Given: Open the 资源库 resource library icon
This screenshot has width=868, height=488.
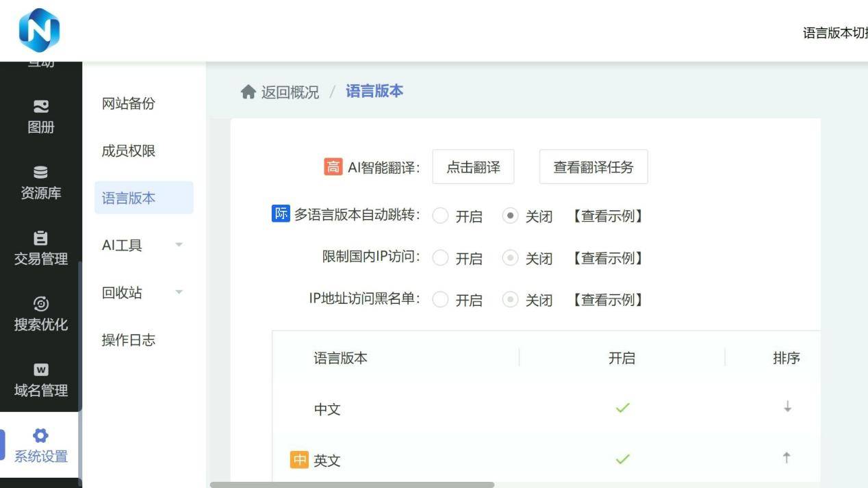Looking at the screenshot, I should (41, 172).
